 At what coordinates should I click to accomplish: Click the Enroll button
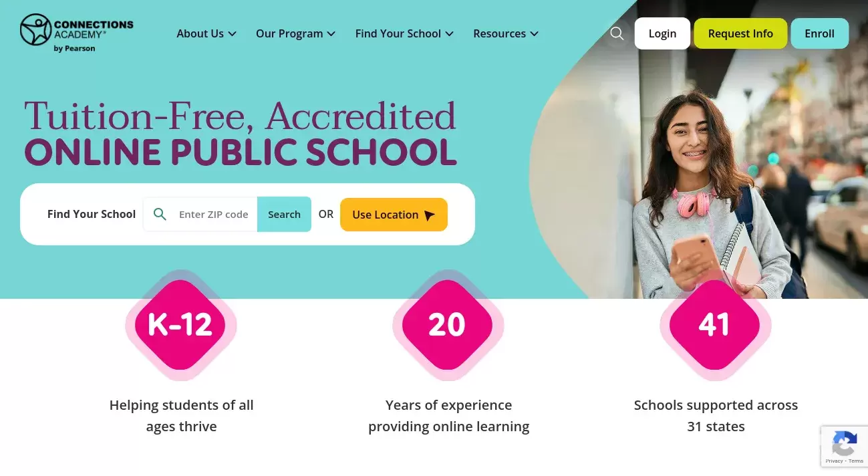click(819, 33)
